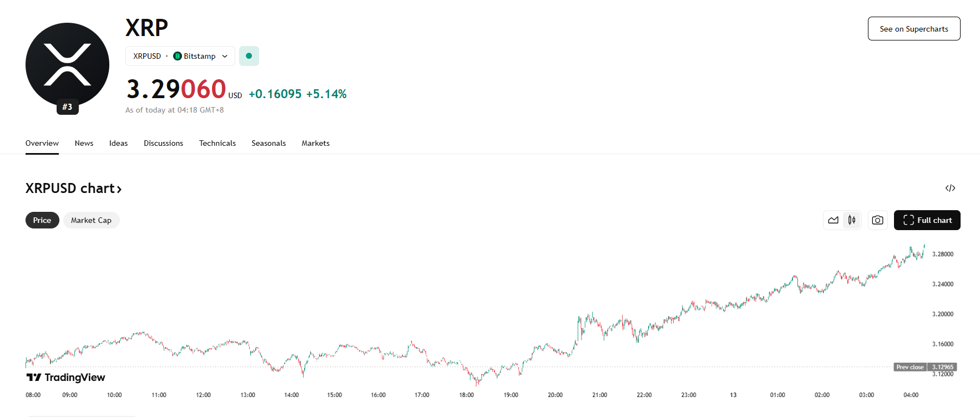The image size is (980, 417).
Task: Click the 20:00 time axis marker
Action: coord(555,395)
